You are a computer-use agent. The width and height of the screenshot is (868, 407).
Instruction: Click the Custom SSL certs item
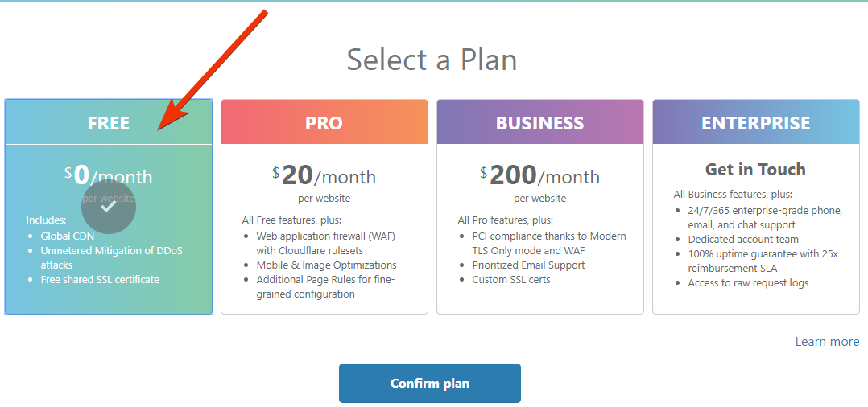pyautogui.click(x=512, y=280)
